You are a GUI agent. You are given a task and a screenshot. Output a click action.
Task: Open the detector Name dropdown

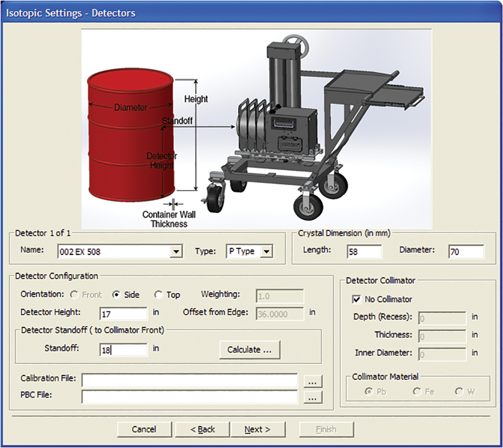pyautogui.click(x=176, y=251)
